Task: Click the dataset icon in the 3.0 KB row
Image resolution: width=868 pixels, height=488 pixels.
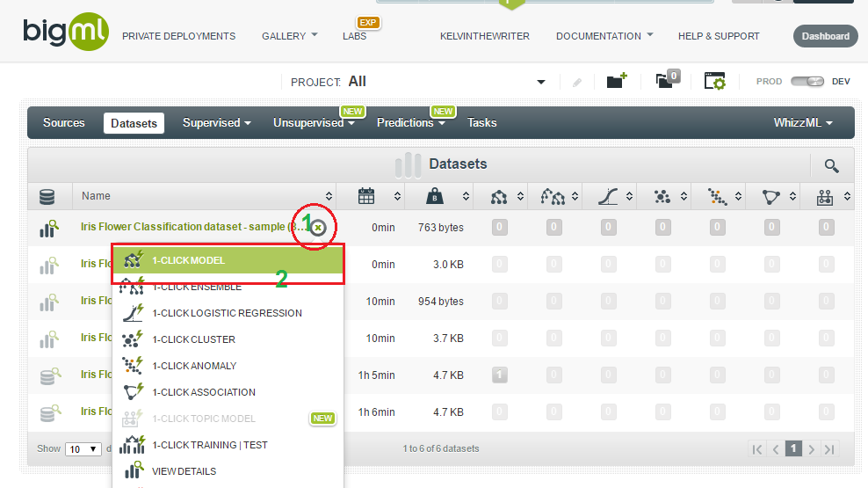Action: (49, 266)
